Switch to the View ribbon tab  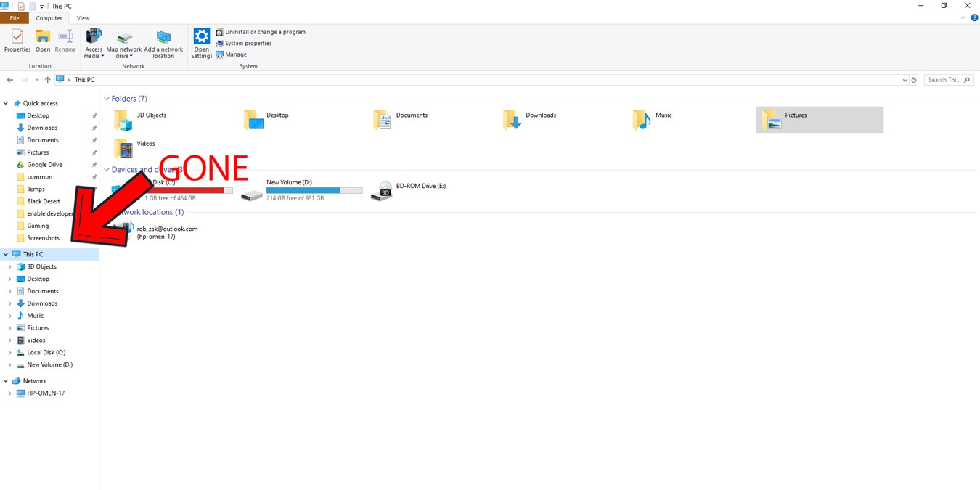tap(83, 17)
